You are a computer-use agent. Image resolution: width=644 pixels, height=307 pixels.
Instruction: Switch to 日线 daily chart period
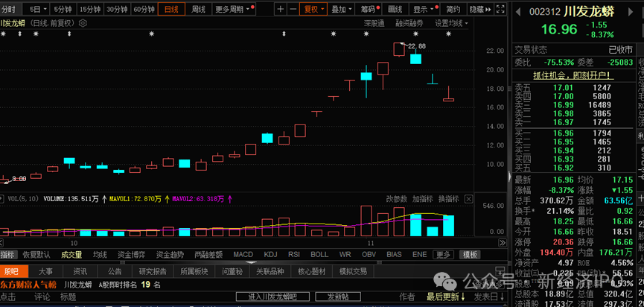coord(171,10)
